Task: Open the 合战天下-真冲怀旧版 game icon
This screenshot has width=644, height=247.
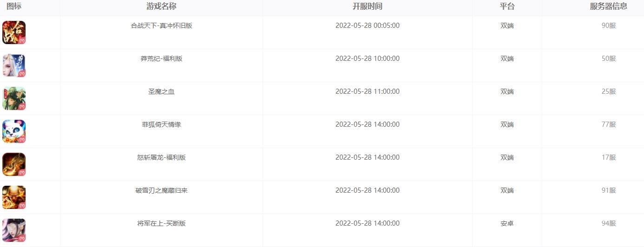Action: [14, 32]
